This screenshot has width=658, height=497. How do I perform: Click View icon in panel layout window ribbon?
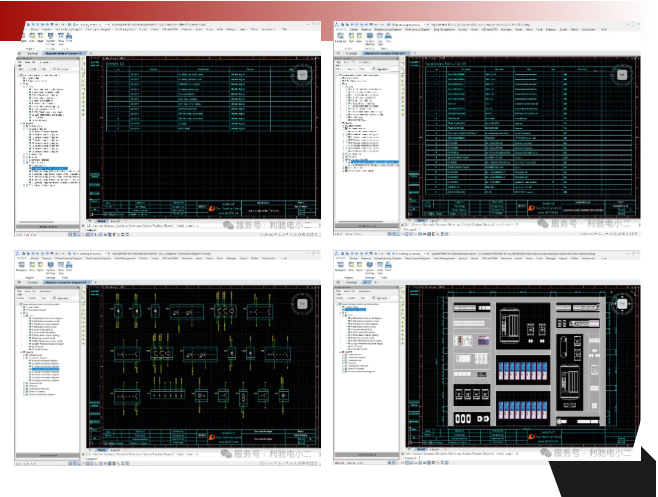pos(351,267)
